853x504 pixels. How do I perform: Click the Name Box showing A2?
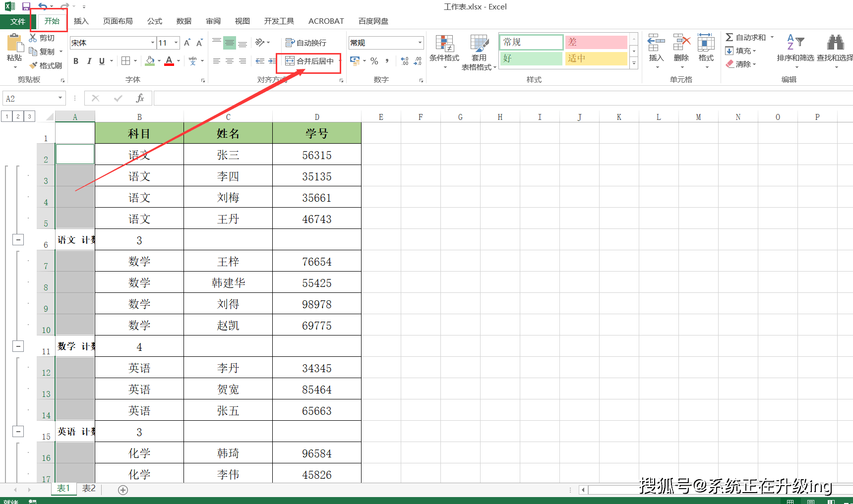(30, 98)
